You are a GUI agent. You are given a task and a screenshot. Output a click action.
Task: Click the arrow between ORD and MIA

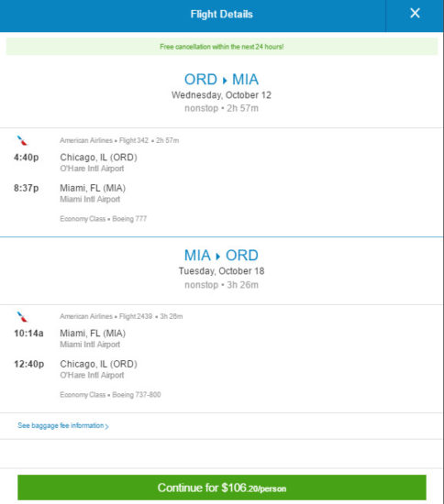(225, 80)
